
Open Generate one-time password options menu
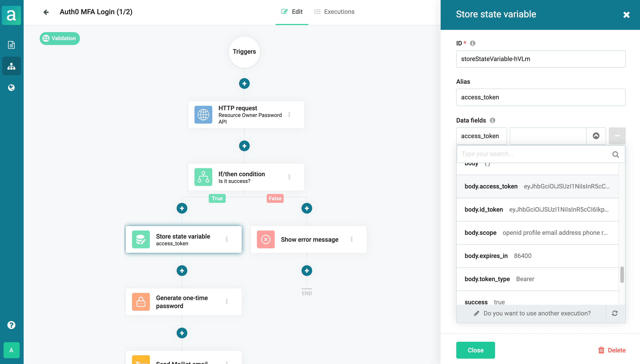click(227, 302)
